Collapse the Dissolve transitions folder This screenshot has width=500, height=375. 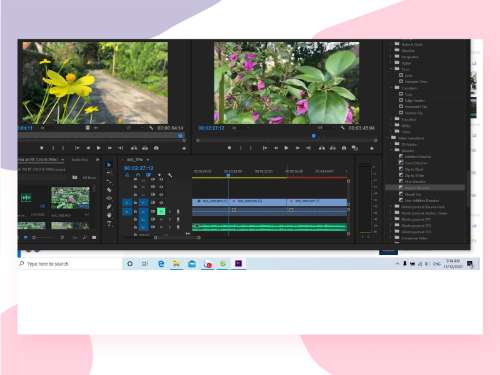(x=391, y=150)
